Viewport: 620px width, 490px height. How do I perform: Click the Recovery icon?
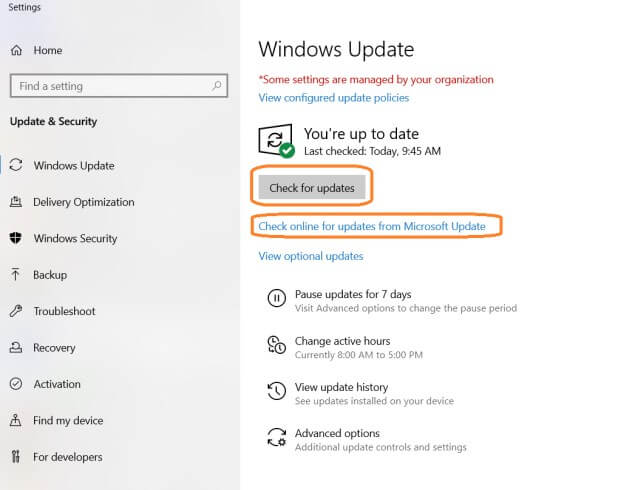[16, 348]
